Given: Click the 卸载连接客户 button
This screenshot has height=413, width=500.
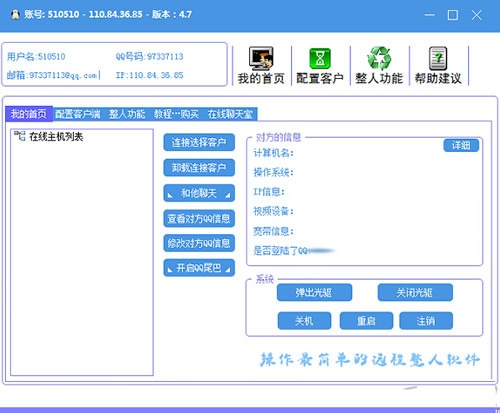Looking at the screenshot, I should [199, 168].
